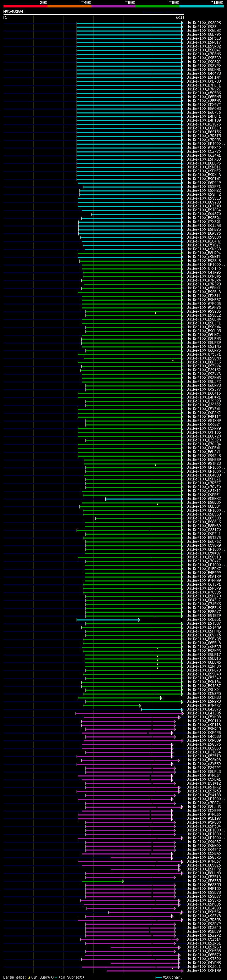This screenshot has height=980, width=227.
Task: Click the UniRef100_A3BEN3 label
Action: 203,101
